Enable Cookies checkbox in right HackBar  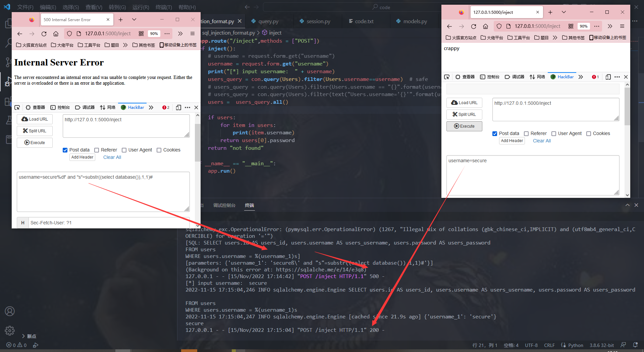(589, 134)
